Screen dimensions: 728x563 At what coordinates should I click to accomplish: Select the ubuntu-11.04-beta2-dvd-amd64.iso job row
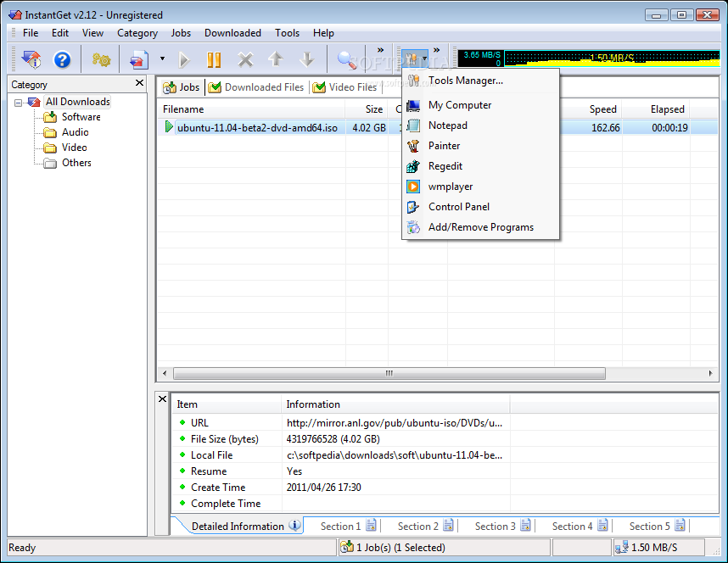[439, 128]
